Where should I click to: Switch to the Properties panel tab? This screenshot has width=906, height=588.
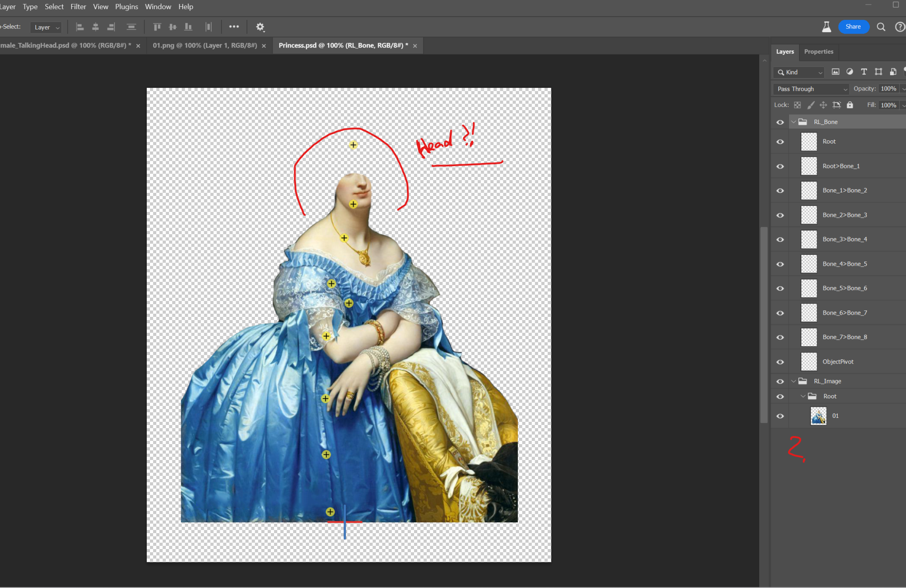coord(819,52)
